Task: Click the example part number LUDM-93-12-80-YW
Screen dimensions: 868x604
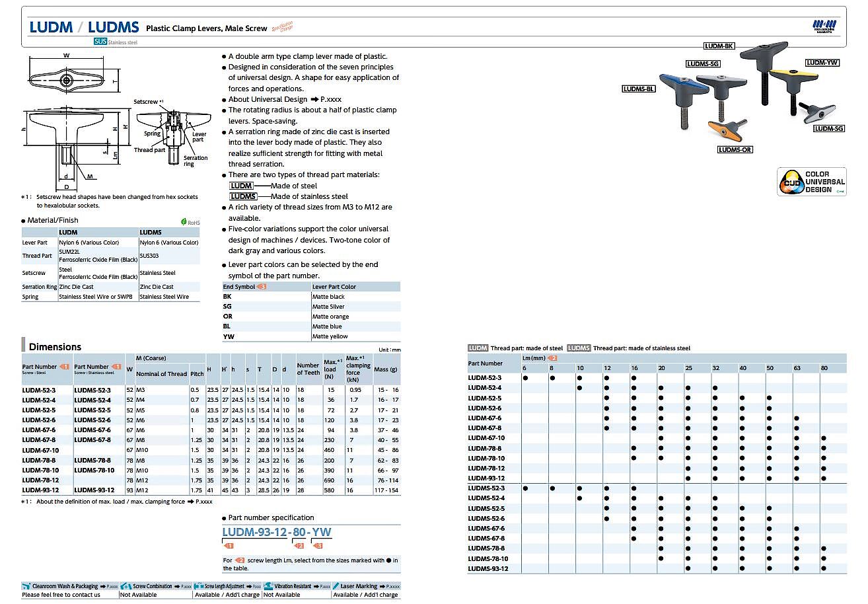Action: (x=277, y=532)
